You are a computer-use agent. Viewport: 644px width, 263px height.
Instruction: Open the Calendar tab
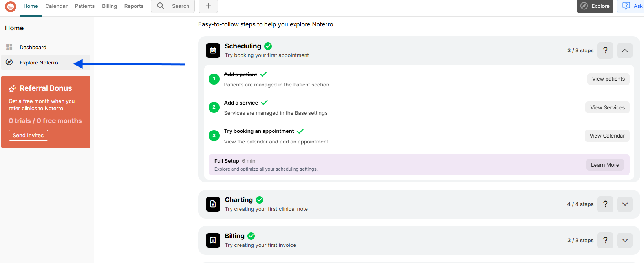pyautogui.click(x=56, y=6)
